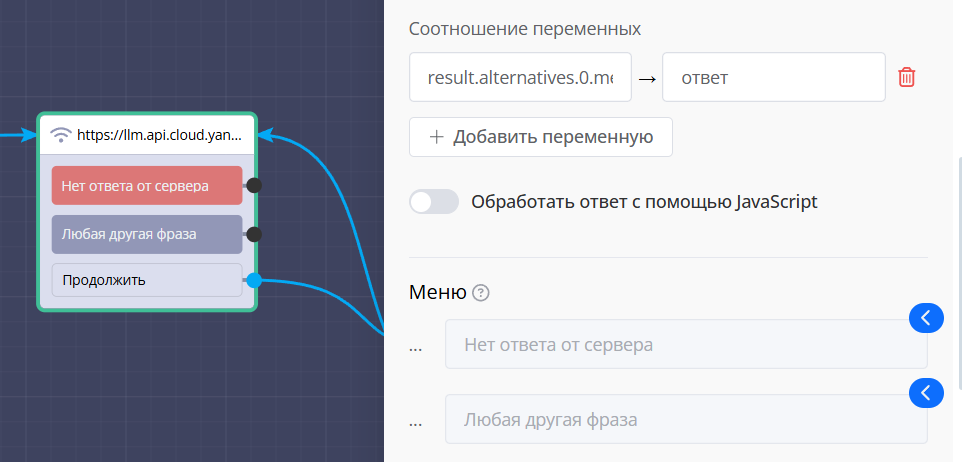Click the three-dot handle beside the Нет ответа от сервера field

[x=416, y=345]
